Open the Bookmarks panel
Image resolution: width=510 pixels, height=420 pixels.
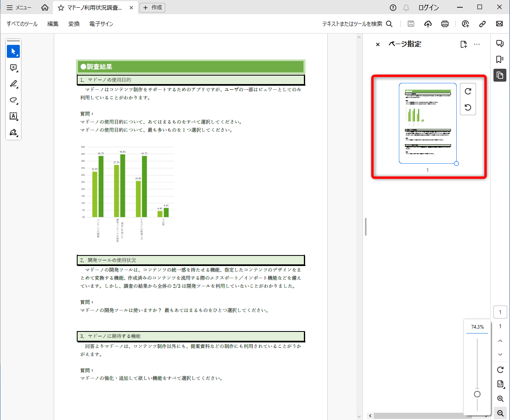(x=500, y=59)
